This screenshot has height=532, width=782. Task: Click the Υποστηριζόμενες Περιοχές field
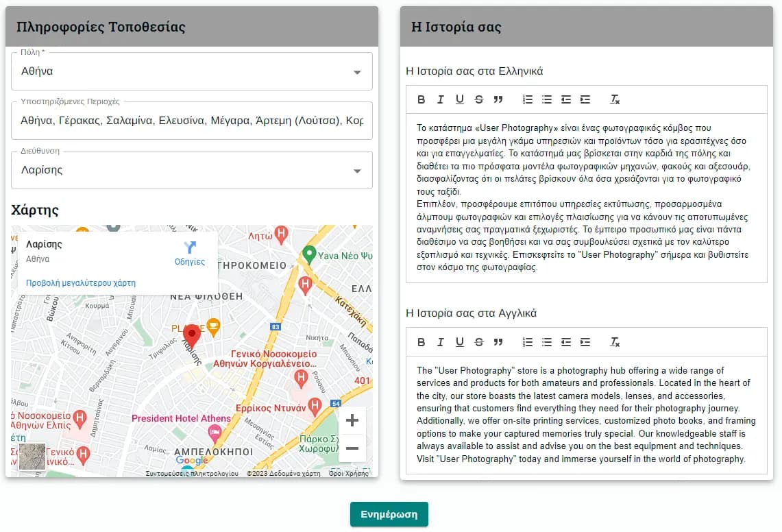191,121
